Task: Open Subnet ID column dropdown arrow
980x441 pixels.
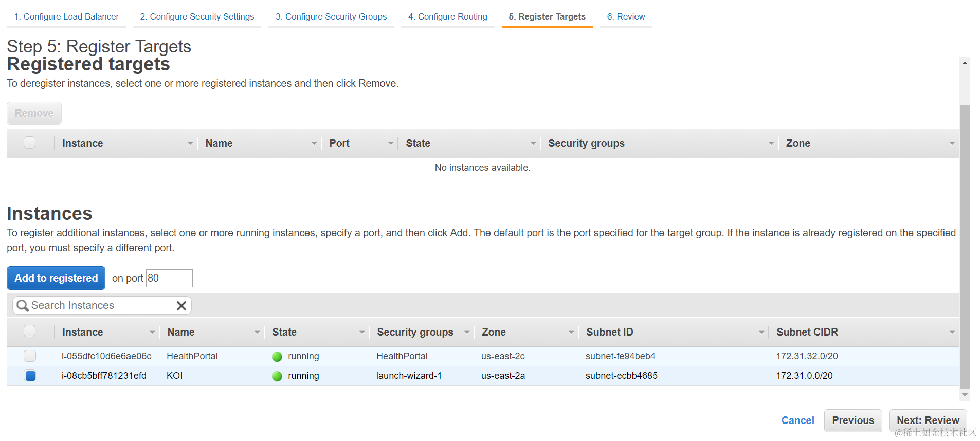Action: tap(761, 333)
